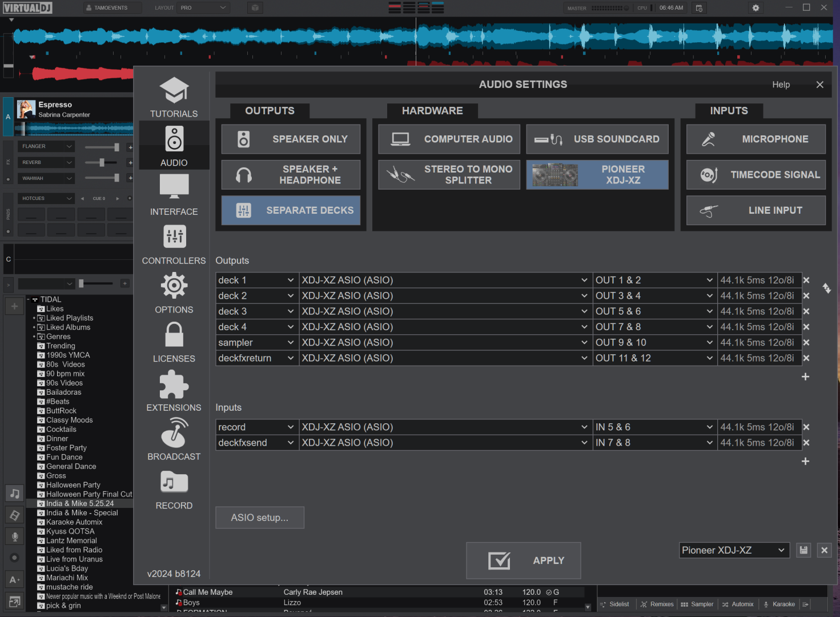The width and height of the screenshot is (840, 617).
Task: Enable the Microphone input option
Action: point(756,139)
